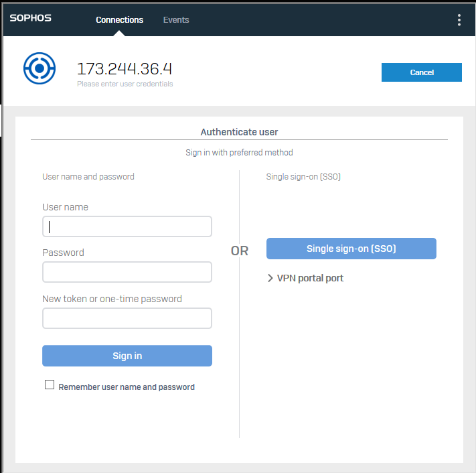Cancel the connection attempt
476x473 pixels.
click(x=421, y=72)
